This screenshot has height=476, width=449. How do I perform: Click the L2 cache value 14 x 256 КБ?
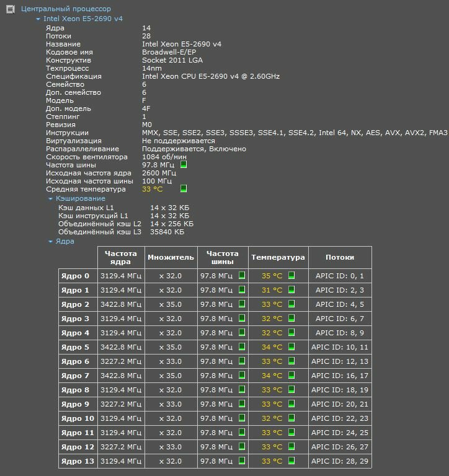point(172,224)
